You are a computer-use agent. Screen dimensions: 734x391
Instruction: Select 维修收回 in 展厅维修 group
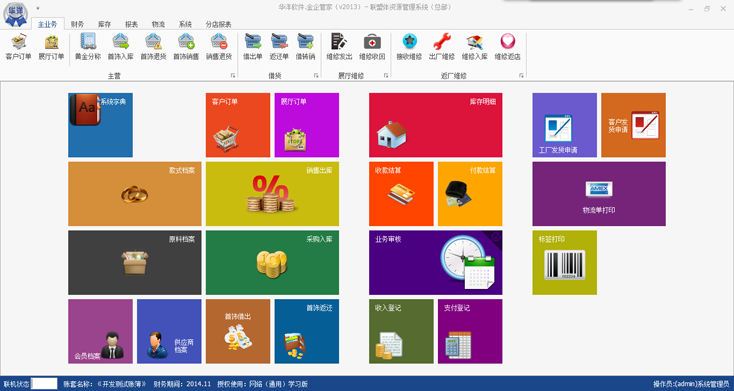tap(372, 47)
